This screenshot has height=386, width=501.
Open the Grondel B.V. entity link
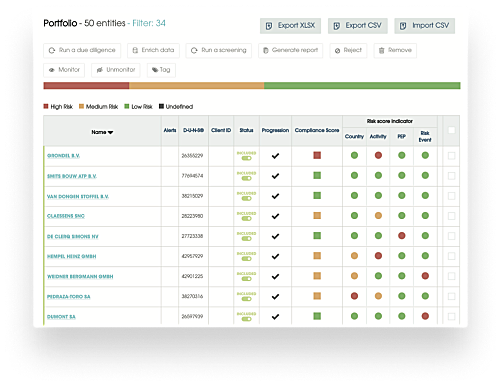[x=63, y=156]
